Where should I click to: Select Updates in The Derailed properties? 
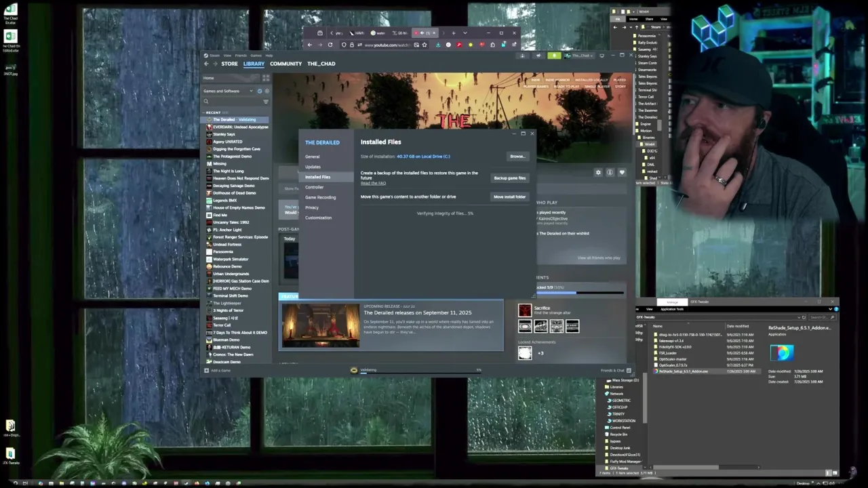313,167
